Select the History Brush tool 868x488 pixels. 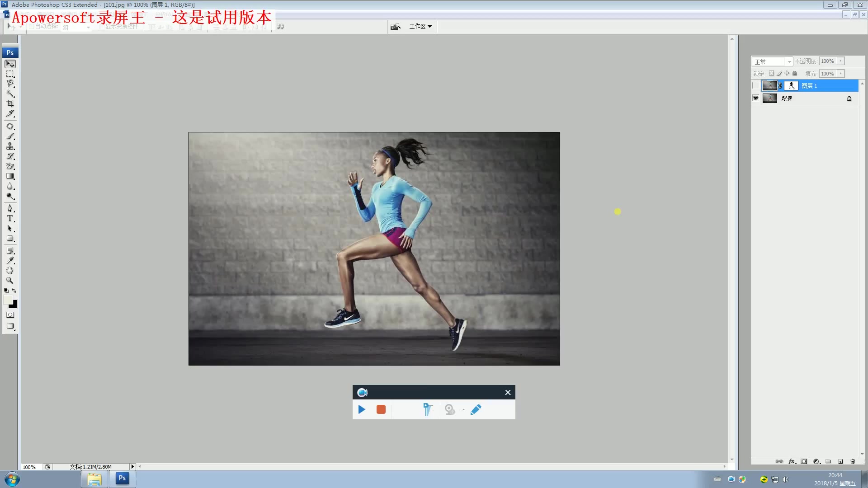10,156
